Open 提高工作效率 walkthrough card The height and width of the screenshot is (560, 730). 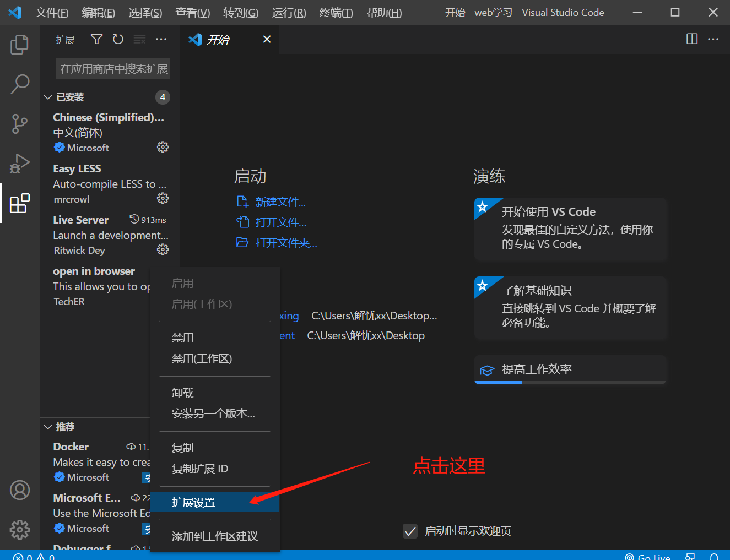pyautogui.click(x=570, y=369)
